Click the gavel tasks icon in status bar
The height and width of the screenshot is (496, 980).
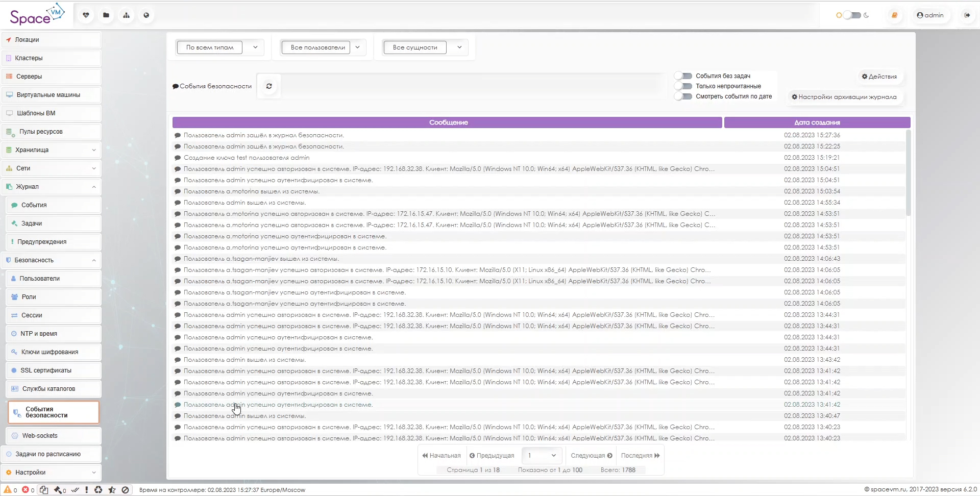click(60, 490)
